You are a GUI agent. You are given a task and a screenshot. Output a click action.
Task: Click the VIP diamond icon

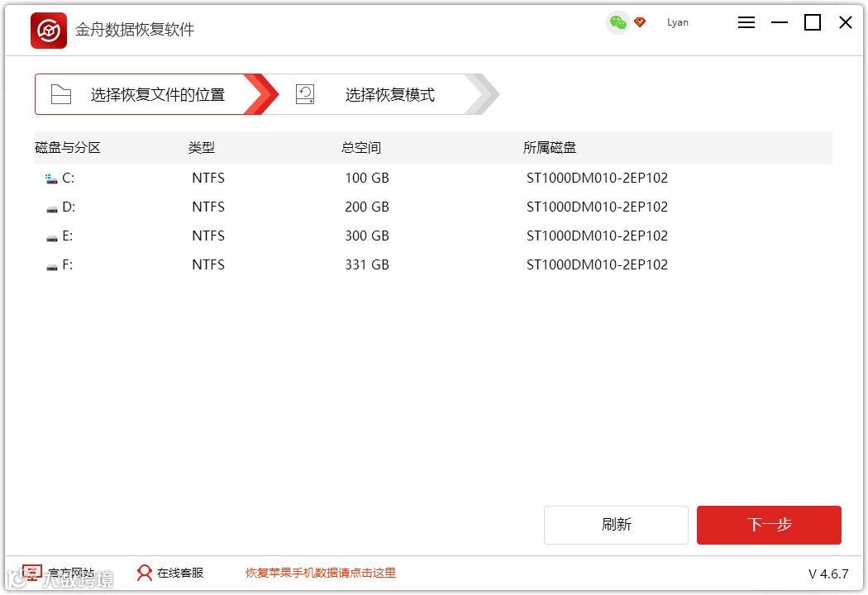pos(640,22)
